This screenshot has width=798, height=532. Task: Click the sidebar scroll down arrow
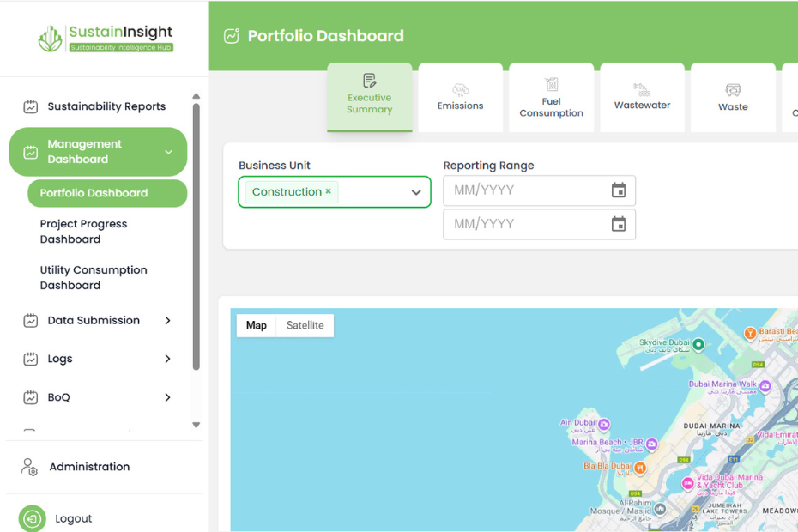pos(196,425)
